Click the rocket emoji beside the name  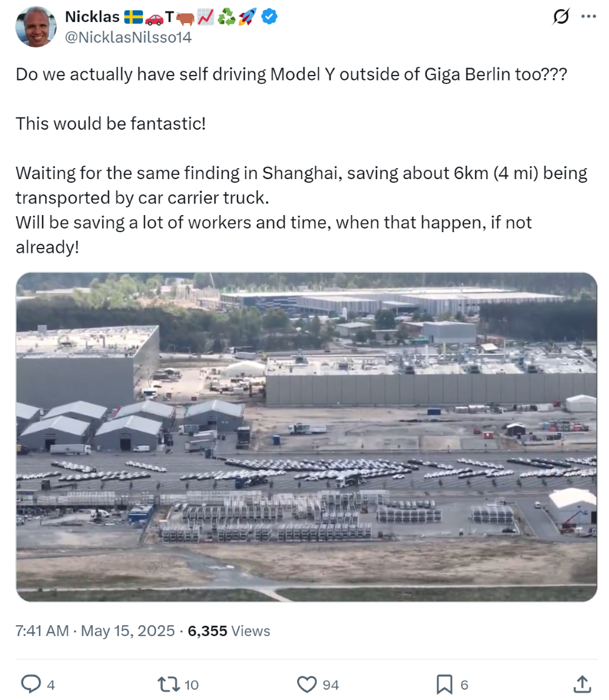pos(247,17)
